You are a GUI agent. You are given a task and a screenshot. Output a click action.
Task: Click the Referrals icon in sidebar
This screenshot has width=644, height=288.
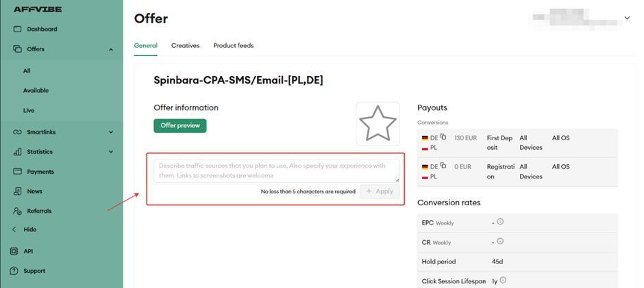click(16, 211)
